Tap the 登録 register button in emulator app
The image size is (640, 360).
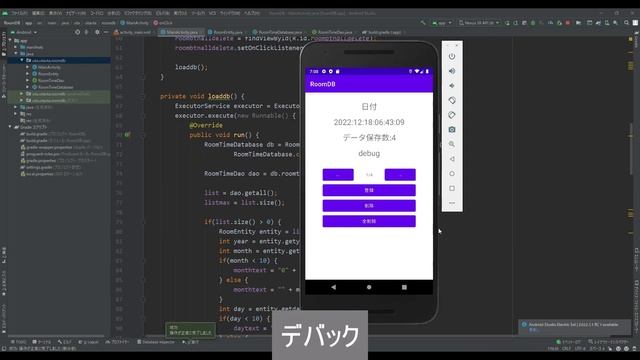click(x=369, y=190)
